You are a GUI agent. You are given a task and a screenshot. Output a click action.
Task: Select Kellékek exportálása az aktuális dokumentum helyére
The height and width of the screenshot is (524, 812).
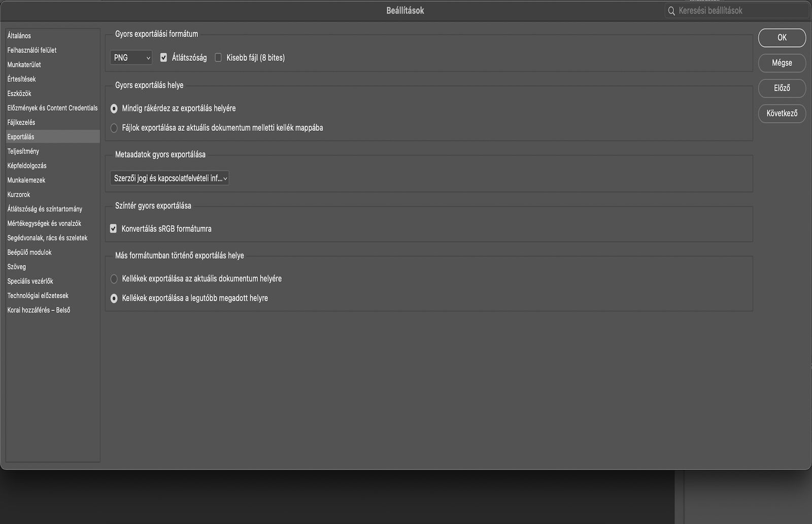114,279
